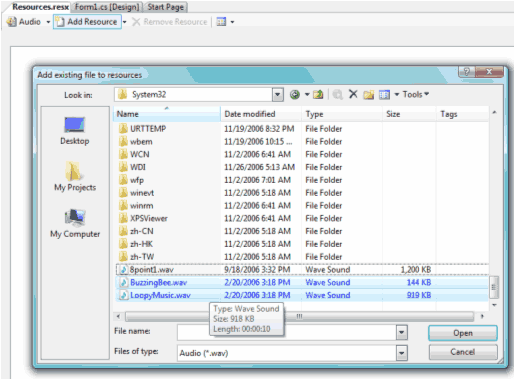Viewport: 516px width, 380px height.
Task: Click into the File name input field
Action: (x=287, y=332)
